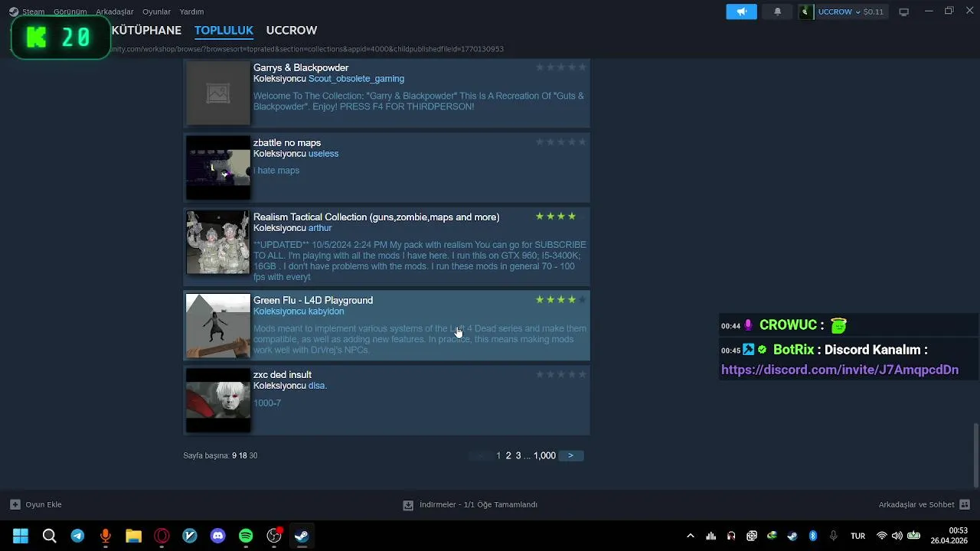Open author useless's profile
This screenshot has width=980, height=551.
(x=323, y=154)
